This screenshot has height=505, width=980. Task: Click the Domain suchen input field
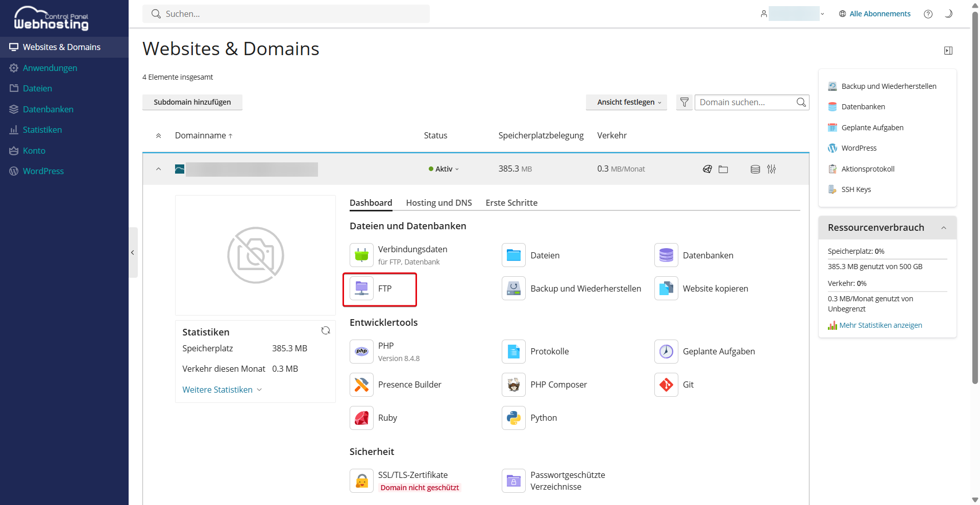coord(746,102)
